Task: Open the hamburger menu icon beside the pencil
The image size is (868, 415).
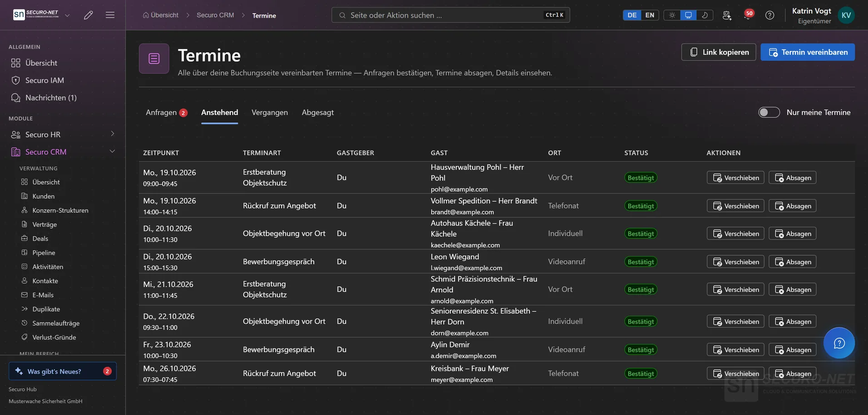Action: [110, 15]
